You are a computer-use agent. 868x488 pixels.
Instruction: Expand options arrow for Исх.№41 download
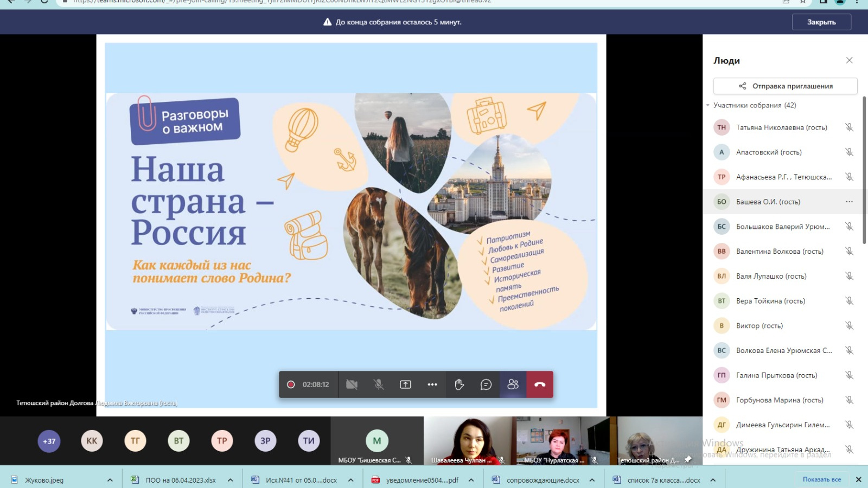click(x=351, y=480)
